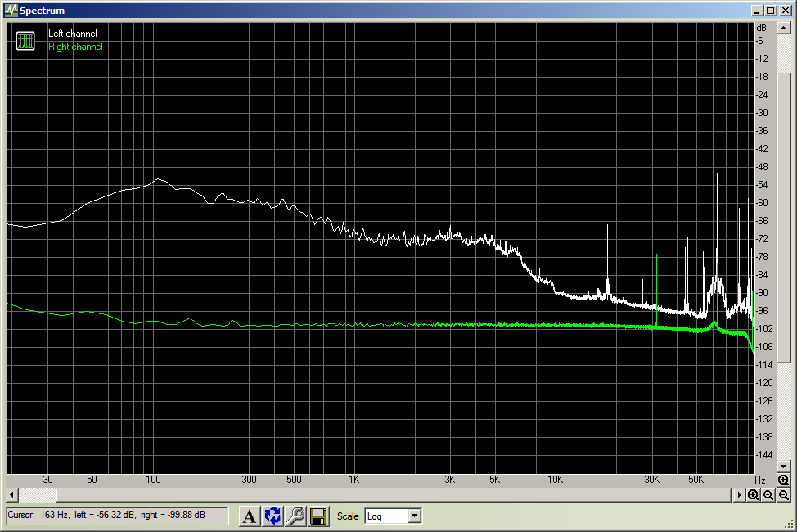Click the horizontal scrollbar left arrow

tap(12, 494)
